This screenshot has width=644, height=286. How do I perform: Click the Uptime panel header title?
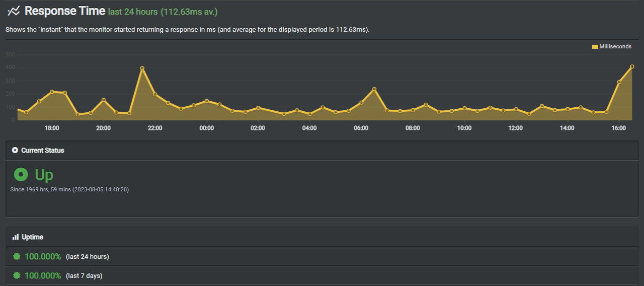pyautogui.click(x=32, y=237)
